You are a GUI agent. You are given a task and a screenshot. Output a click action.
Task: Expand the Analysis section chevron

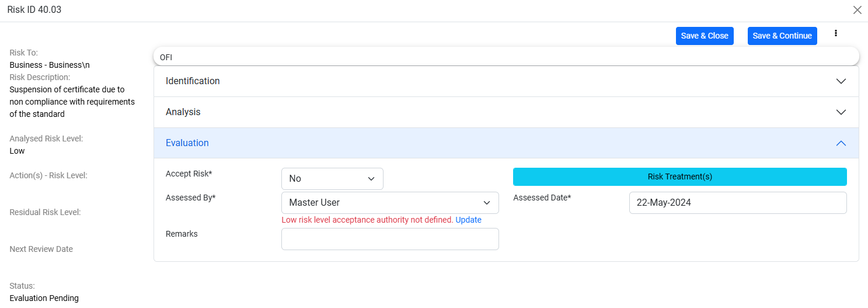click(x=841, y=112)
